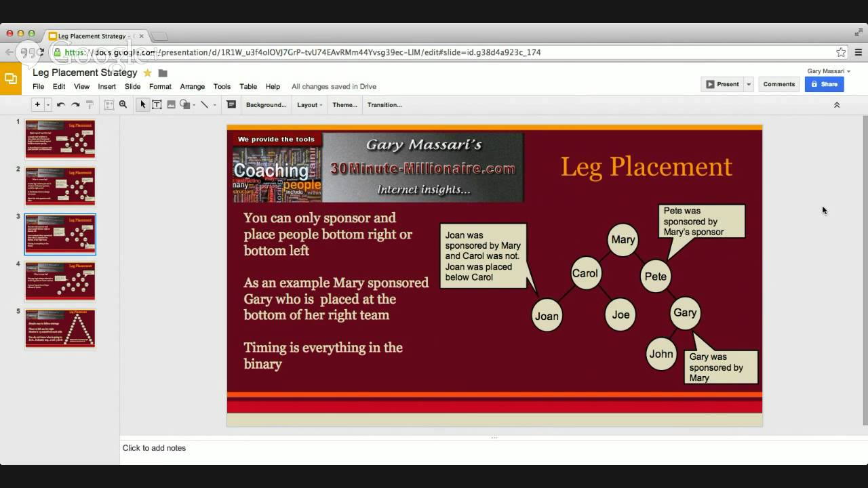The image size is (868, 488).
Task: Open the Theme... chooser
Action: pyautogui.click(x=344, y=104)
